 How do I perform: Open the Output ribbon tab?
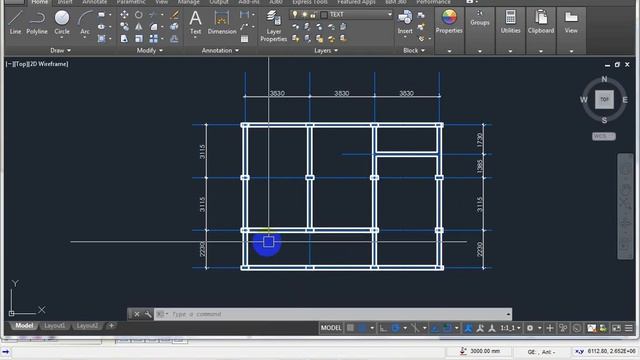coord(219,2)
